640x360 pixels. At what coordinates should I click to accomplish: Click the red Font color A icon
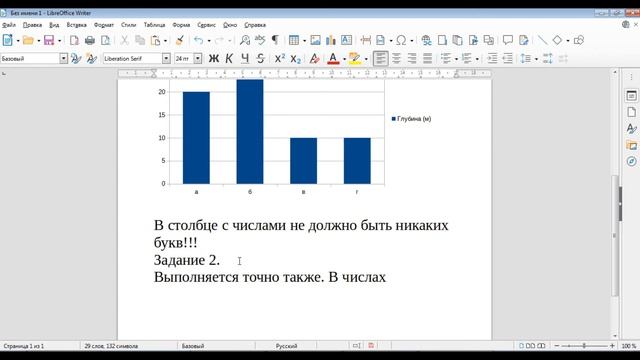[333, 59]
